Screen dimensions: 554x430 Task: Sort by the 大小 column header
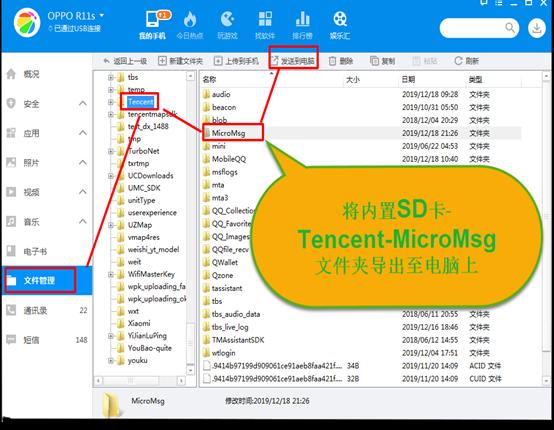371,79
